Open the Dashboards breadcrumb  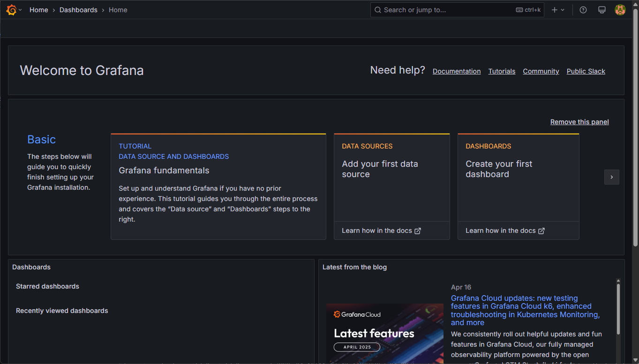[x=78, y=9]
